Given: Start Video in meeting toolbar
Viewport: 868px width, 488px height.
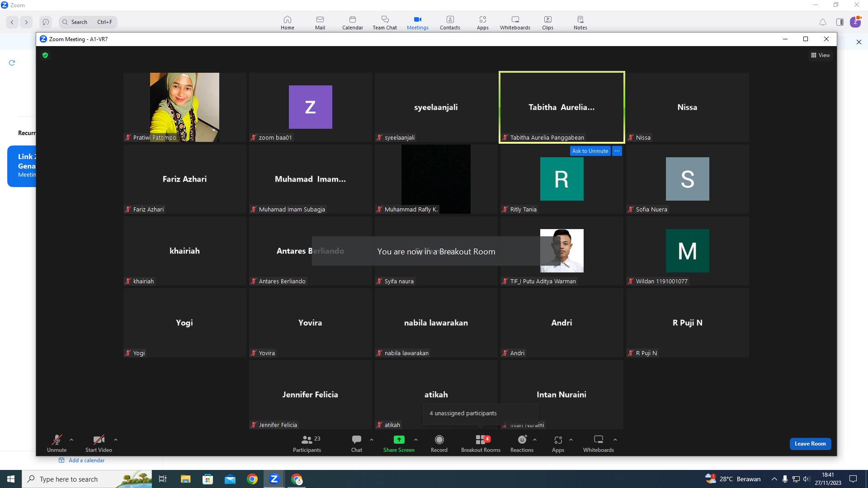Looking at the screenshot, I should 99,443.
